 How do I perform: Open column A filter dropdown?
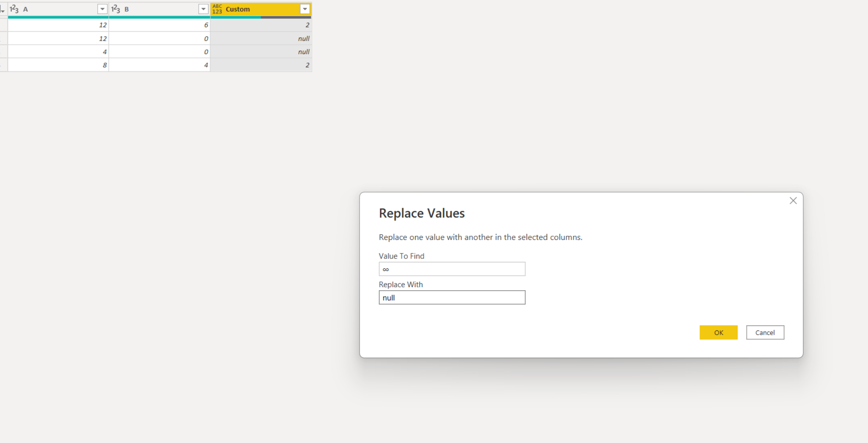tap(102, 9)
